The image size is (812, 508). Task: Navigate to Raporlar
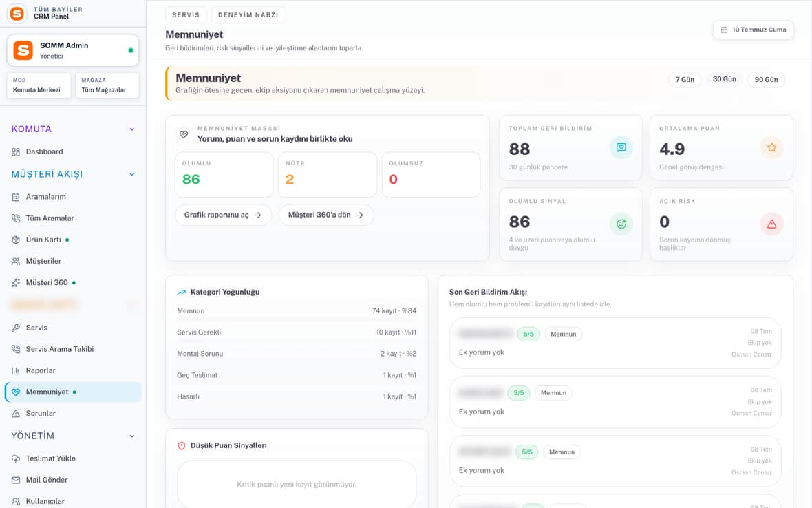pos(72,371)
